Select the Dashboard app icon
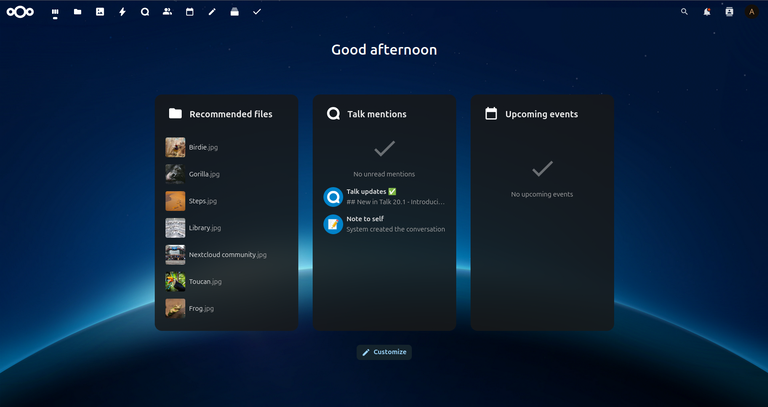 pos(55,12)
